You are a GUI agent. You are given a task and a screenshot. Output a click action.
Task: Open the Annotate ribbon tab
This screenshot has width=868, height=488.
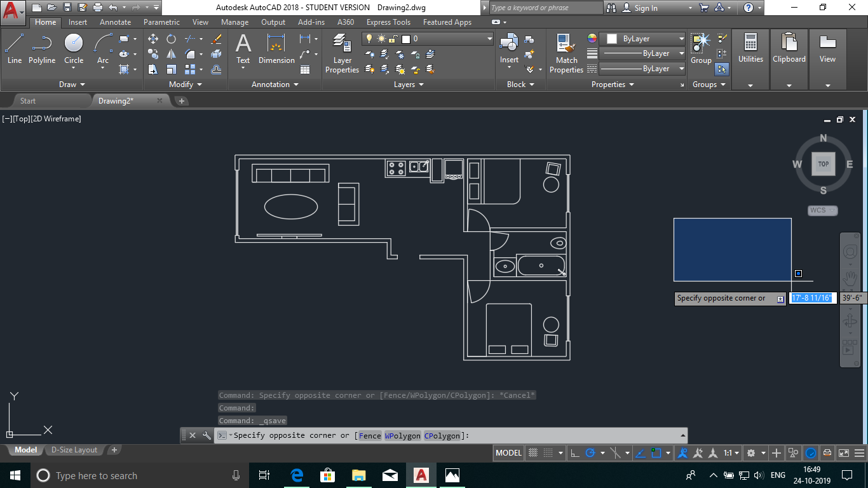point(116,22)
